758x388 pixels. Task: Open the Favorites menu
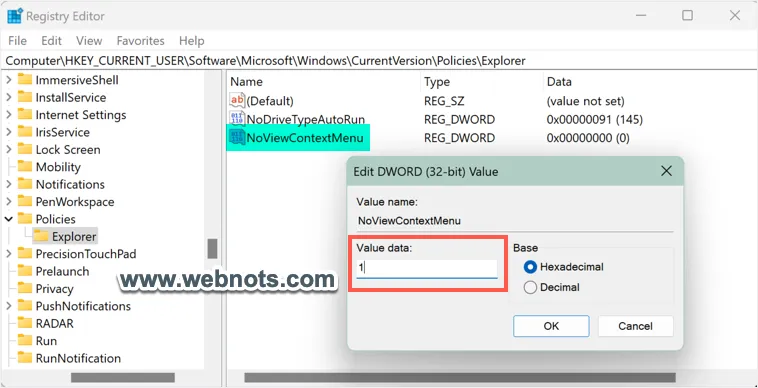tap(141, 41)
